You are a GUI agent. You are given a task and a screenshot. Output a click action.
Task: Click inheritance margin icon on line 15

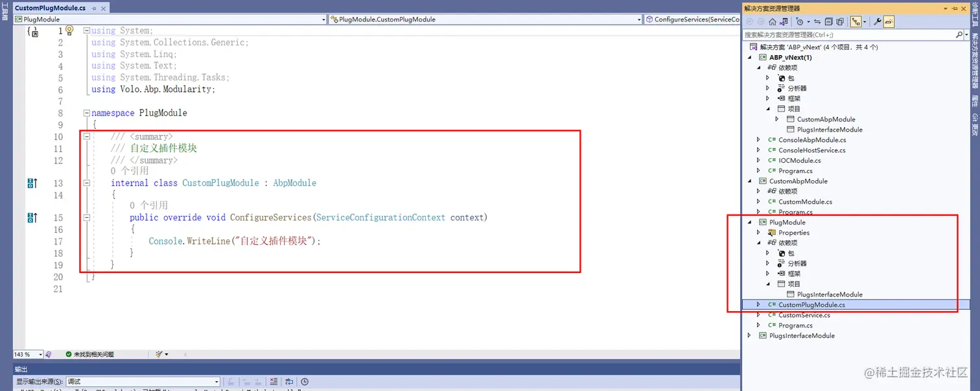point(32,218)
